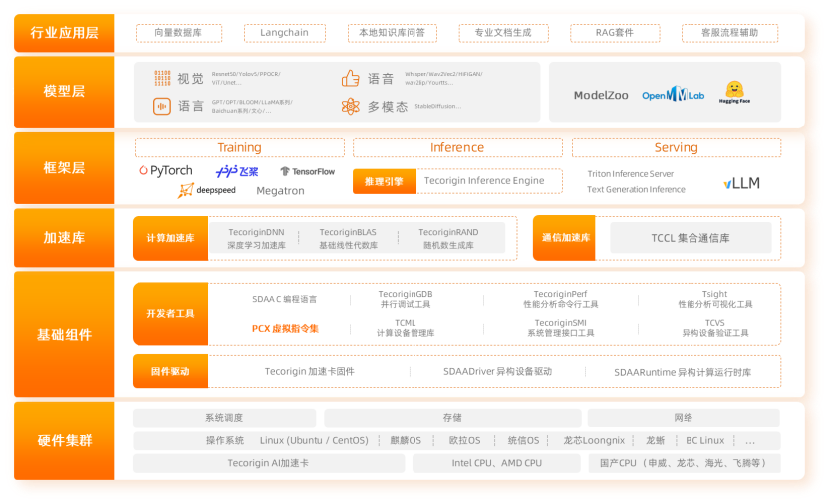Click TCVS 异构设备验证工具 entry
Image resolution: width=829 pixels, height=504 pixels.
pos(714,328)
